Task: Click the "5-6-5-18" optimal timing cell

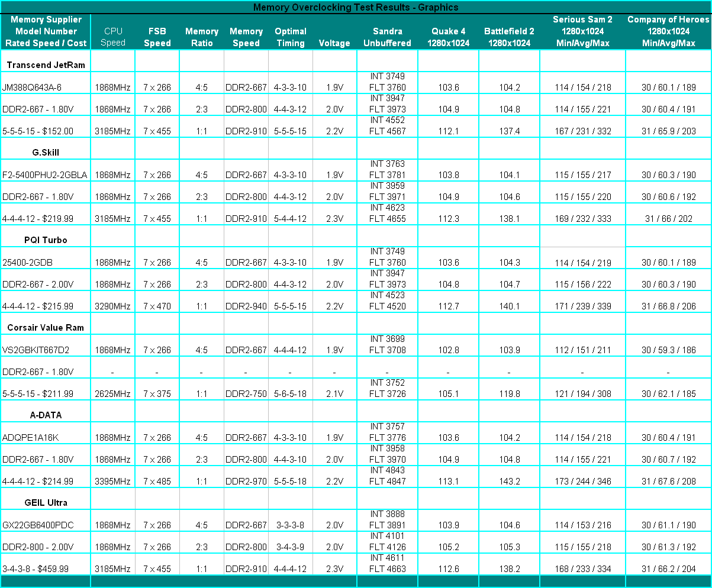Action: pos(291,393)
